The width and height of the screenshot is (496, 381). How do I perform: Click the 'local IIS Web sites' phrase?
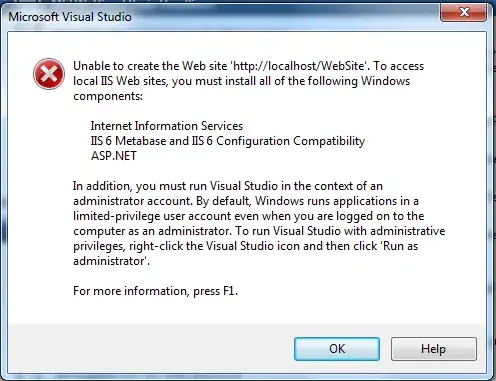point(121,81)
